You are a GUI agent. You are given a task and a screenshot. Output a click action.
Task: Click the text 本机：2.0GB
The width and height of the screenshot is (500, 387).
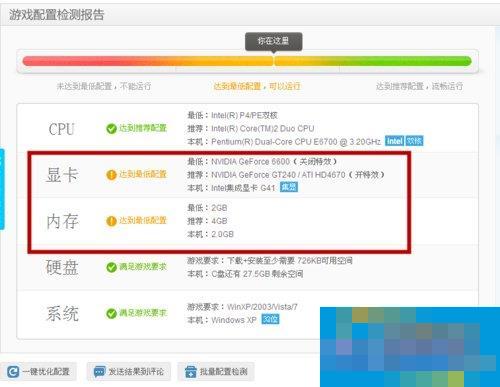(x=210, y=234)
